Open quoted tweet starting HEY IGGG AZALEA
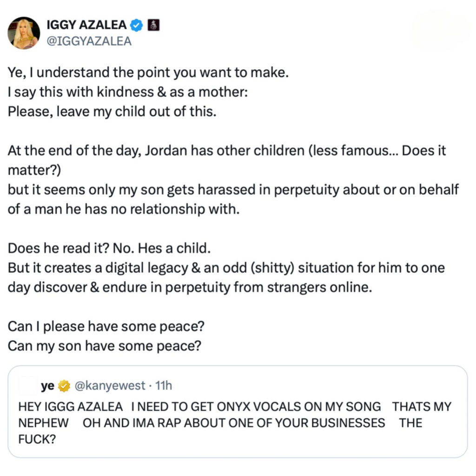The image size is (476, 476). (238, 412)
